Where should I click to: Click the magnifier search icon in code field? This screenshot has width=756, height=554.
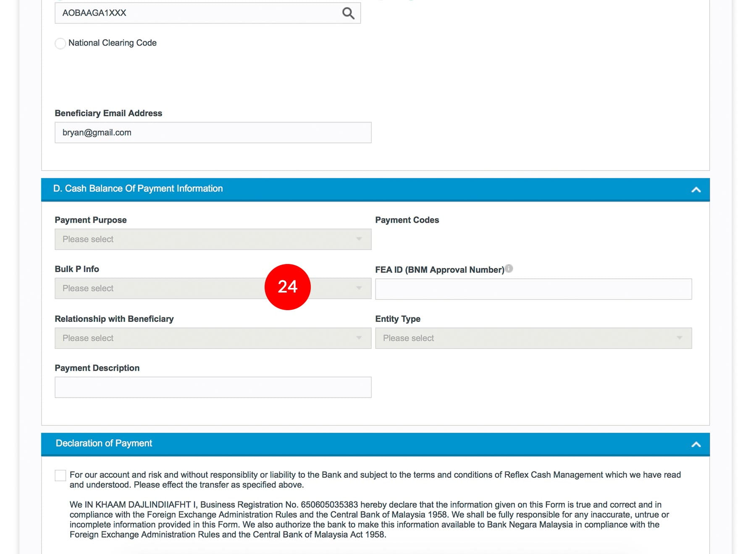pos(348,13)
